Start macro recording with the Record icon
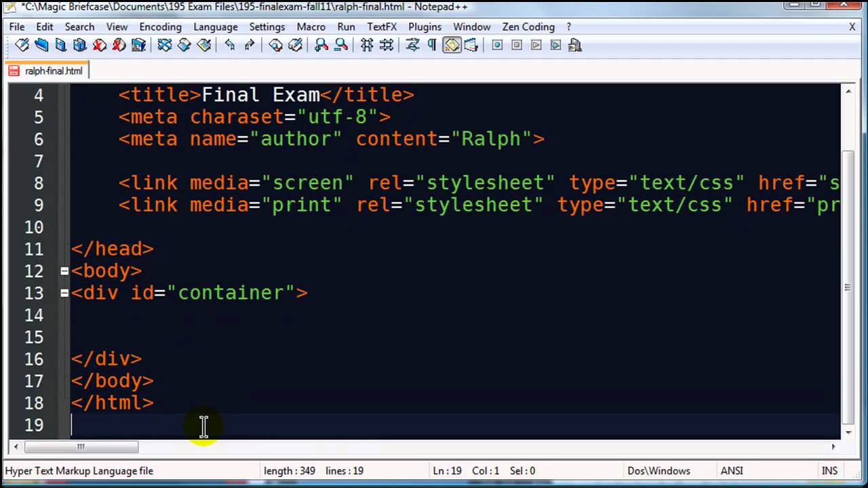The height and width of the screenshot is (488, 868). coord(497,45)
